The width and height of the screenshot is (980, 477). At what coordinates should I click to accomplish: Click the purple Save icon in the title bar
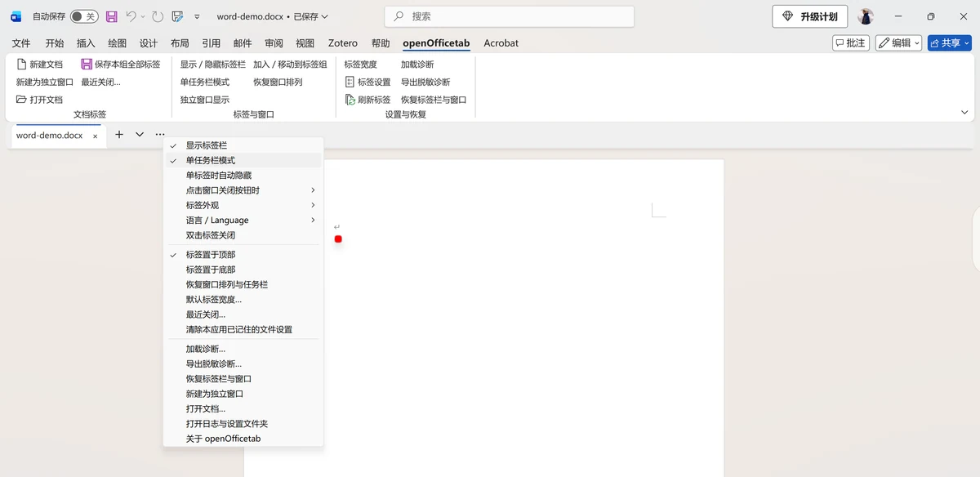point(112,16)
